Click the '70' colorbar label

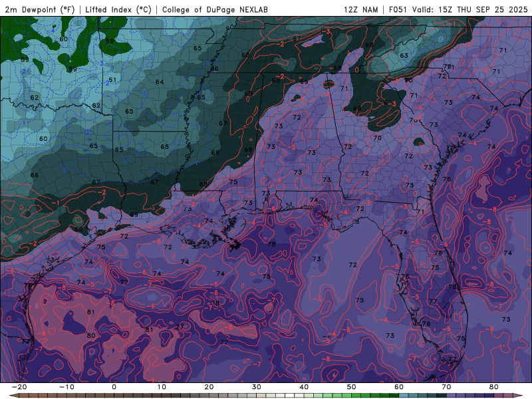(x=446, y=387)
